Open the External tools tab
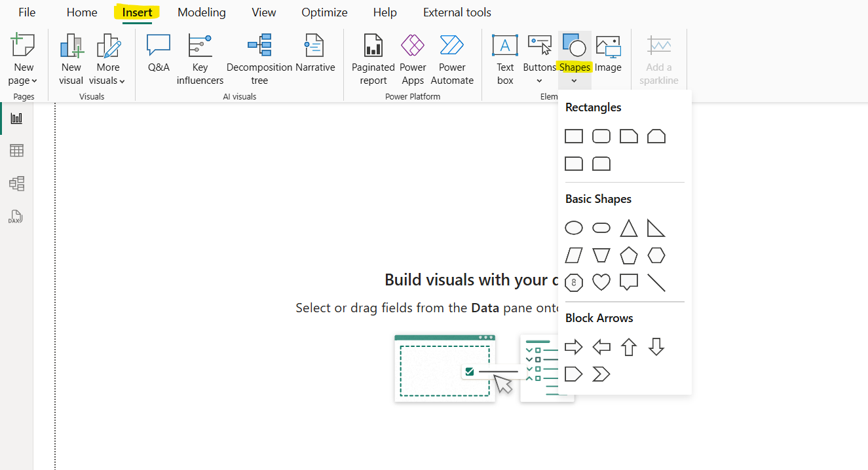 tap(457, 12)
